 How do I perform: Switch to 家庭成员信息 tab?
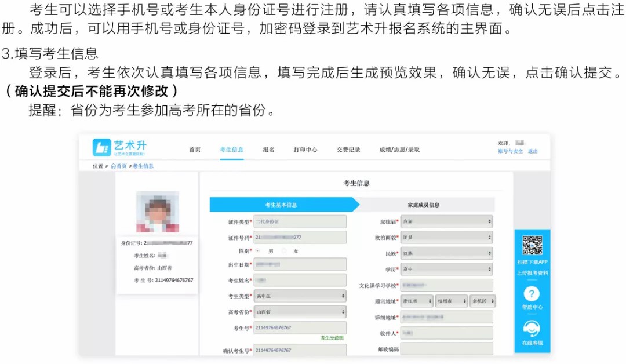[424, 205]
